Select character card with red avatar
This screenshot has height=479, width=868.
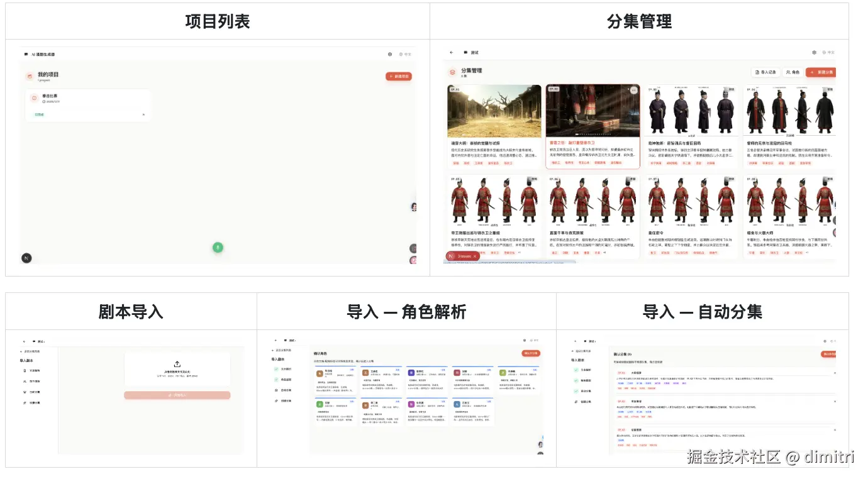pyautogui.click(x=473, y=380)
